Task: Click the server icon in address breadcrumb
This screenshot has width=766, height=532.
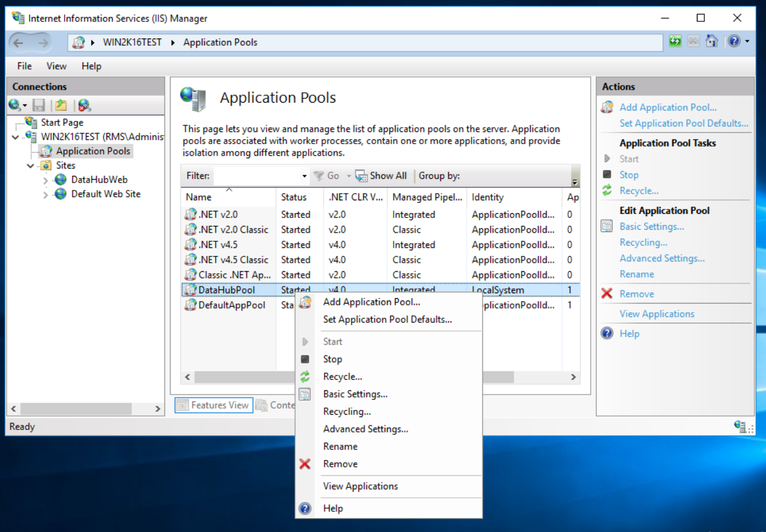Action: (x=78, y=42)
